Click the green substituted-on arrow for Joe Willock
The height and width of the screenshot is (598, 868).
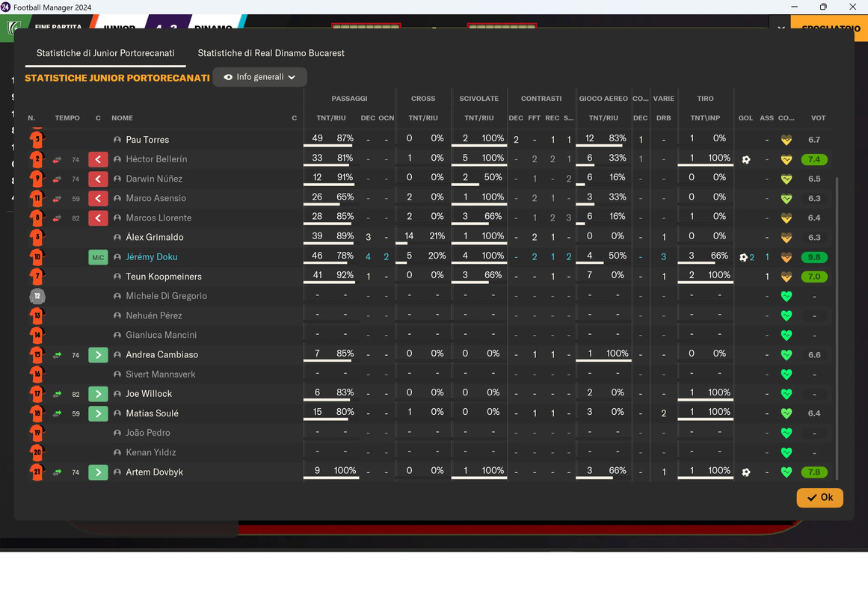point(98,394)
